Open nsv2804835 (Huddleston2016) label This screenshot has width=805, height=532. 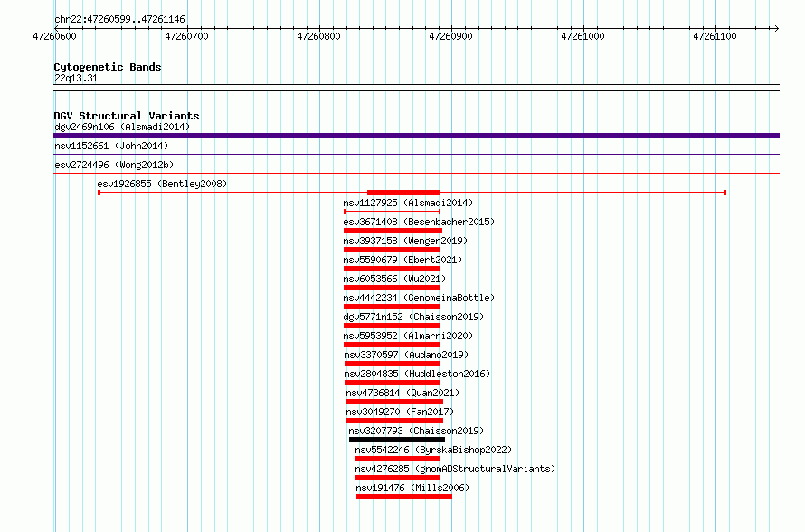pos(417,374)
